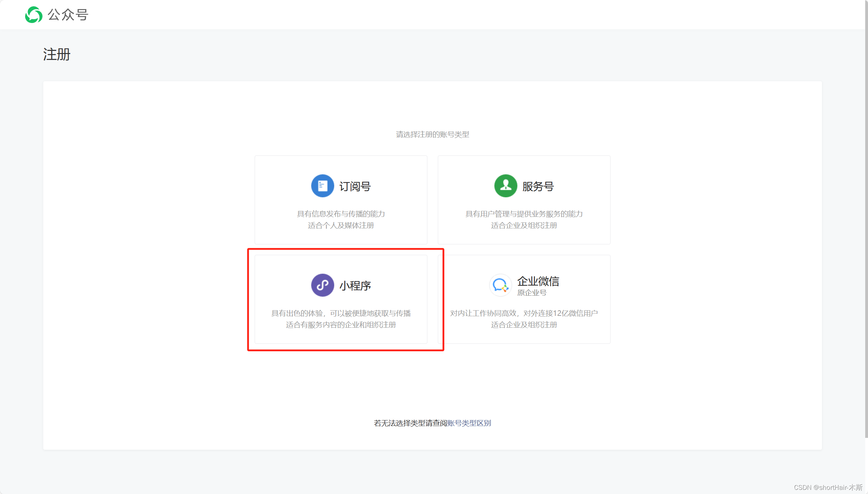Image resolution: width=868 pixels, height=494 pixels.
Task: Click the purple 小程序 mini program icon
Action: click(322, 285)
